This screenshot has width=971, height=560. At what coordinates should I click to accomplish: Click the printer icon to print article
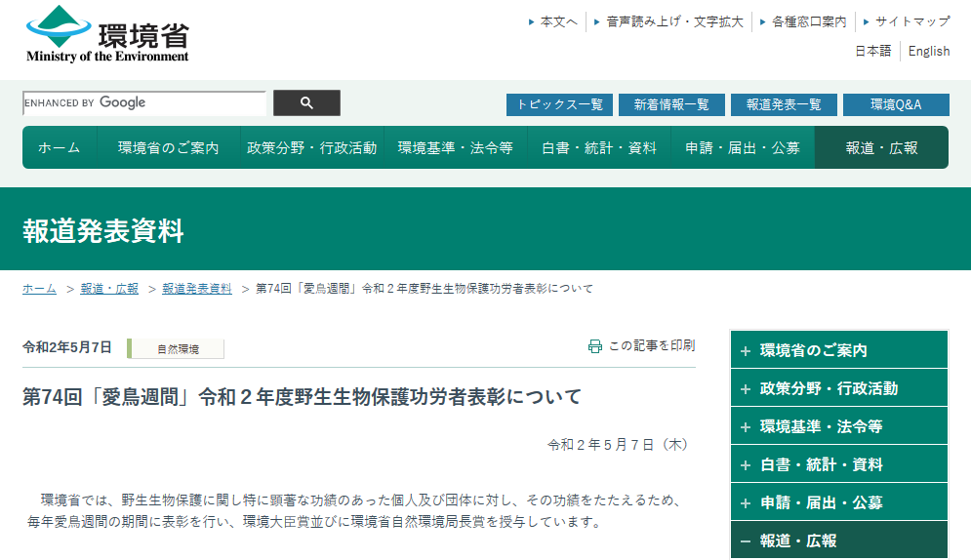pyautogui.click(x=594, y=346)
